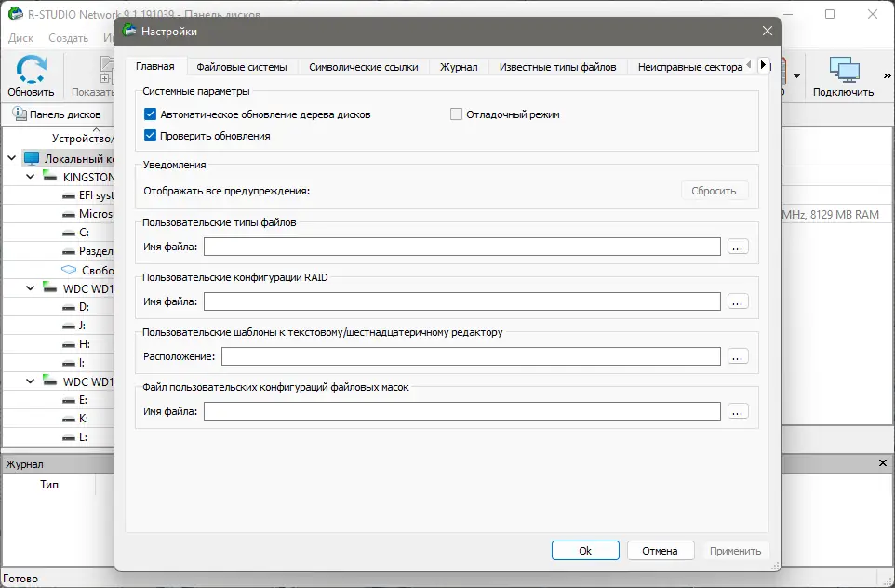Close the Настройки dialog with X

coord(768,31)
